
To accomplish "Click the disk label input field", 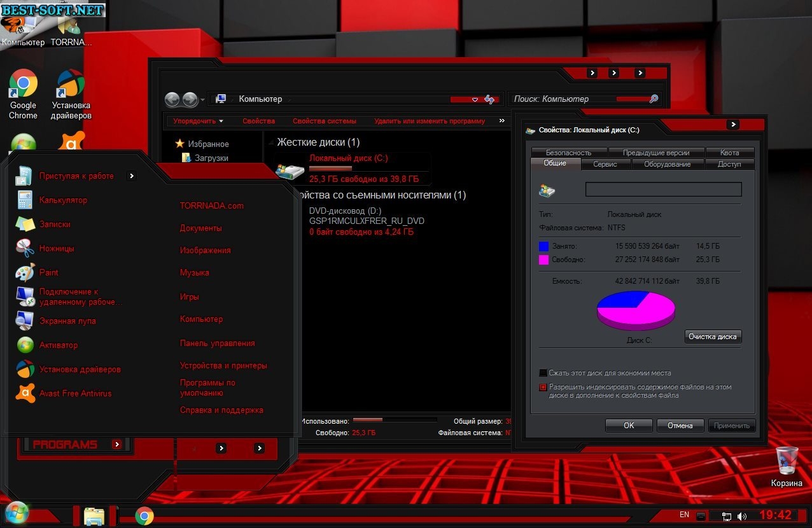I will [664, 189].
